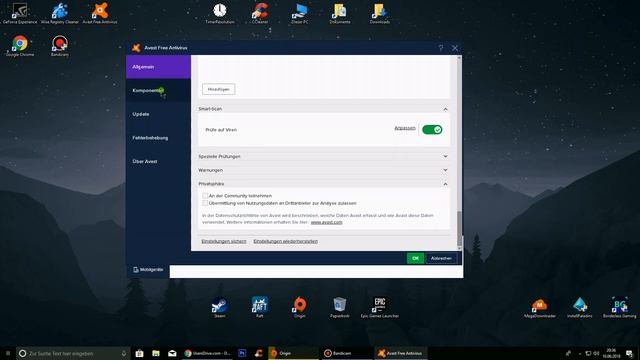
Task: Collapse the Privatsphäre section
Action: pos(445,184)
